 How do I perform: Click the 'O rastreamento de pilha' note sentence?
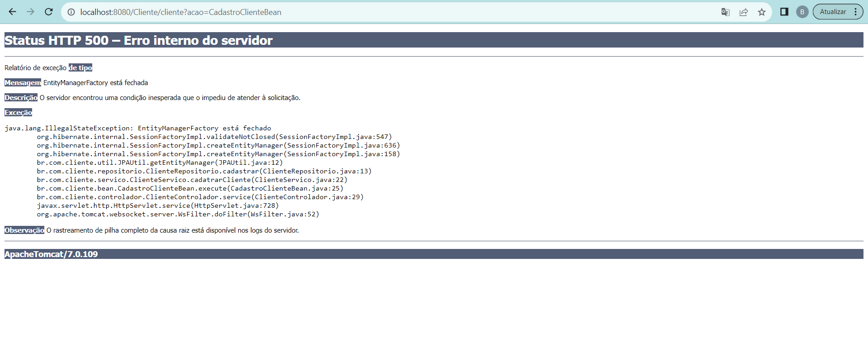(173, 230)
